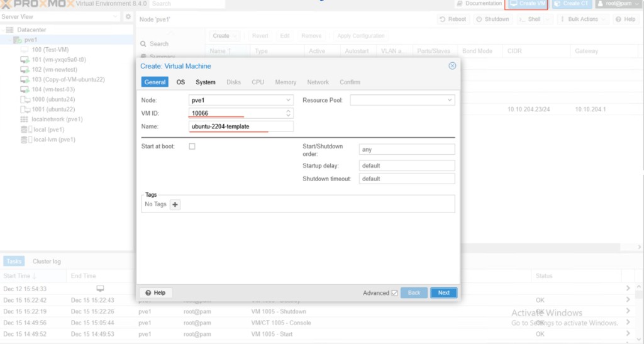Viewport: 644px width, 344px height.
Task: Click the Shutdown timeout field
Action: (x=407, y=179)
